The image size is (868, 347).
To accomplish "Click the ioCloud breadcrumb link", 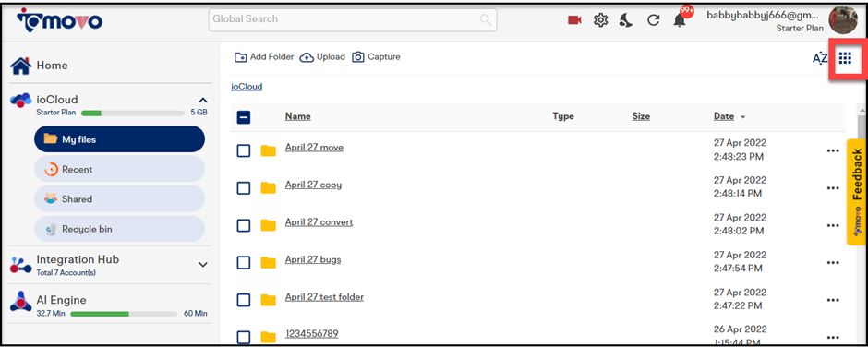I will (x=247, y=87).
